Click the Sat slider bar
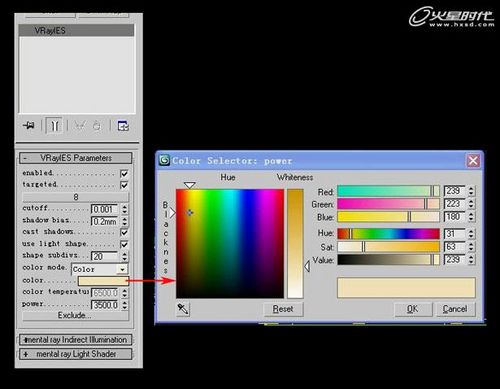This screenshot has width=500, height=389. (x=388, y=247)
